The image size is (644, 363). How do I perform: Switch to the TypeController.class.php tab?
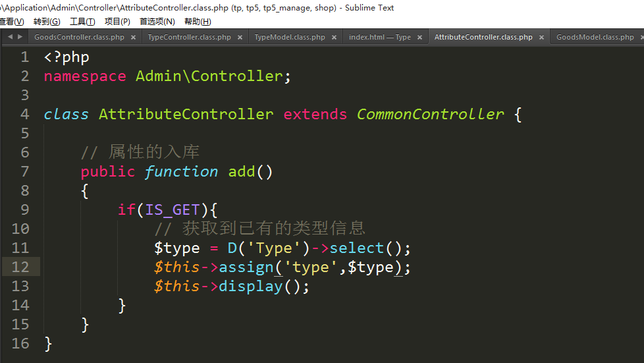point(189,38)
